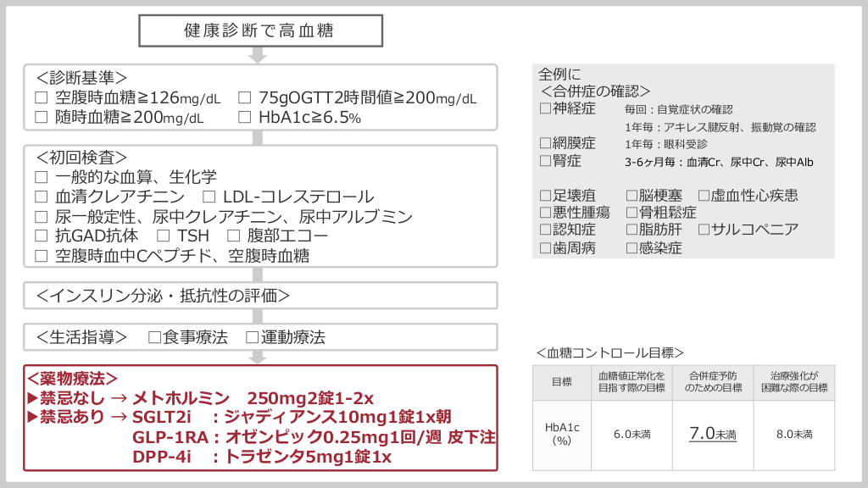Check the 神経症 complication checkbox
Screen dimensions: 868x488
[545, 108]
